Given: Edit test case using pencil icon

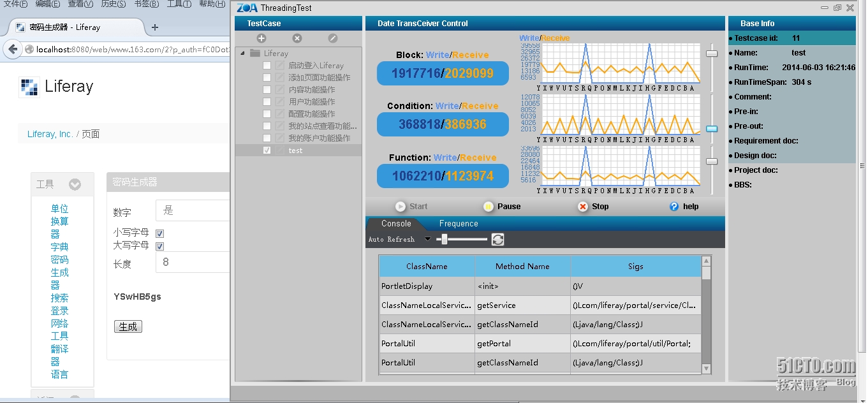Looking at the screenshot, I should coord(333,38).
